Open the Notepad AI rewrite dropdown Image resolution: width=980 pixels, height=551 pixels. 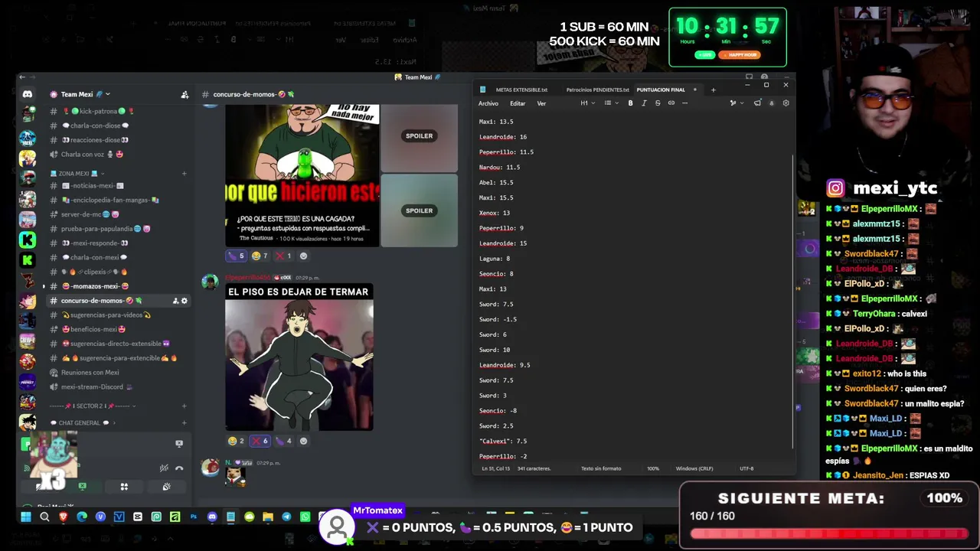[x=737, y=103]
